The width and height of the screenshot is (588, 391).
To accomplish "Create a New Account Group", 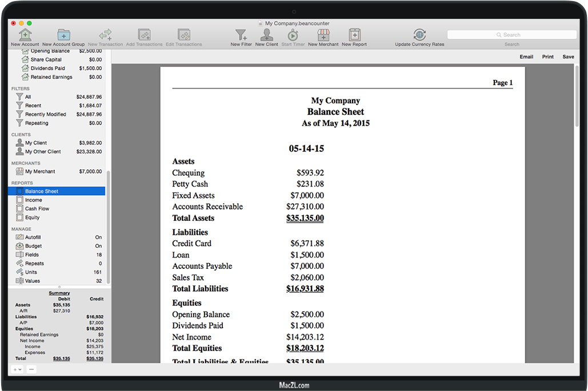I will (63, 35).
